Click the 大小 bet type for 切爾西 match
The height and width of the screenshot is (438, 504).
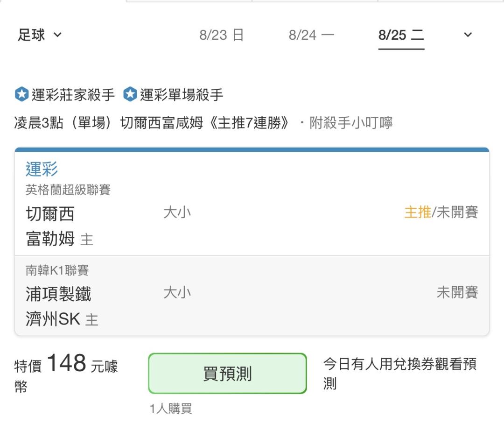pyautogui.click(x=177, y=212)
